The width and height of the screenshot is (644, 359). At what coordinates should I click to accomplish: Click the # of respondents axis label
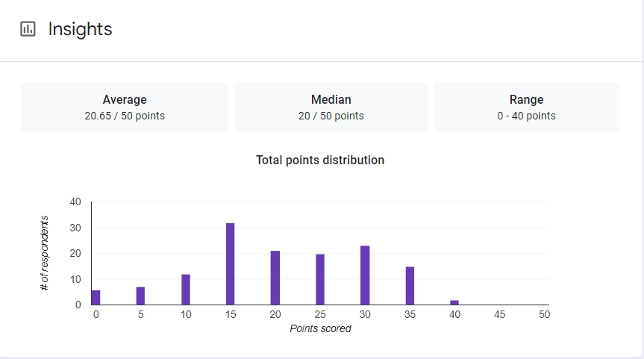tap(44, 252)
